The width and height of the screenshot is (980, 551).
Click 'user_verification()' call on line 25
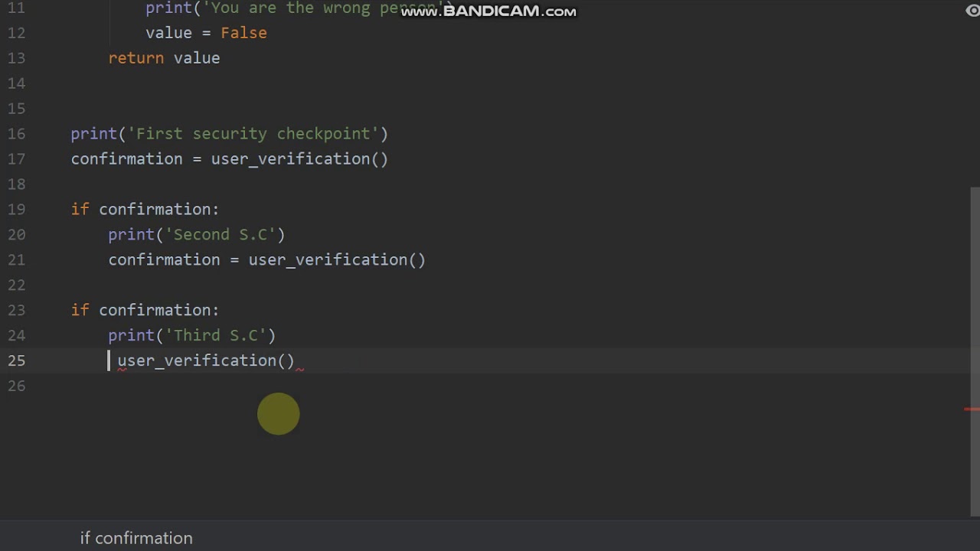point(206,361)
